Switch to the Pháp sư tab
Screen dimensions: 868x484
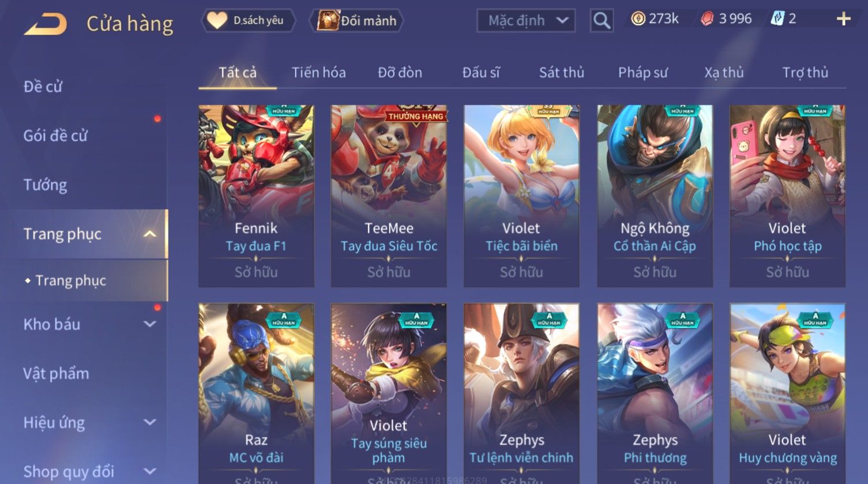[x=642, y=73]
